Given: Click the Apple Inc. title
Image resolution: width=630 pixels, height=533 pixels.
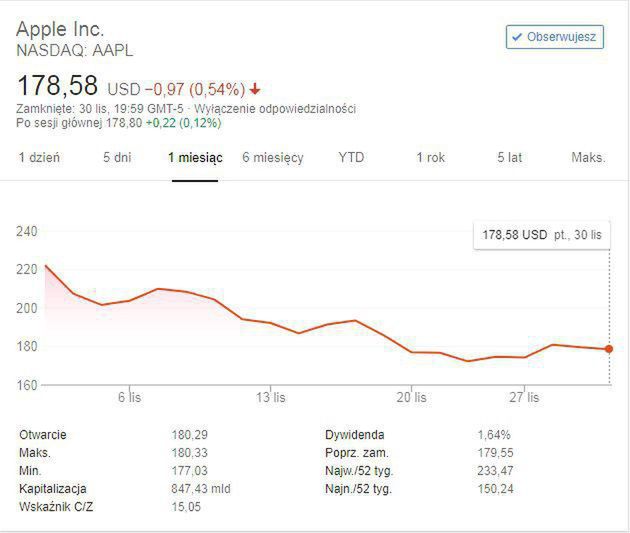Looking at the screenshot, I should click(x=60, y=29).
